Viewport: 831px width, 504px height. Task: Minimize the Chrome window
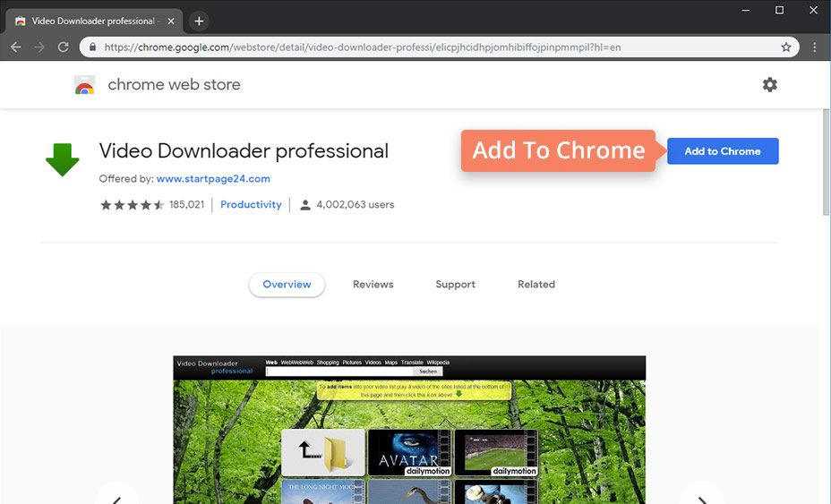[745, 10]
